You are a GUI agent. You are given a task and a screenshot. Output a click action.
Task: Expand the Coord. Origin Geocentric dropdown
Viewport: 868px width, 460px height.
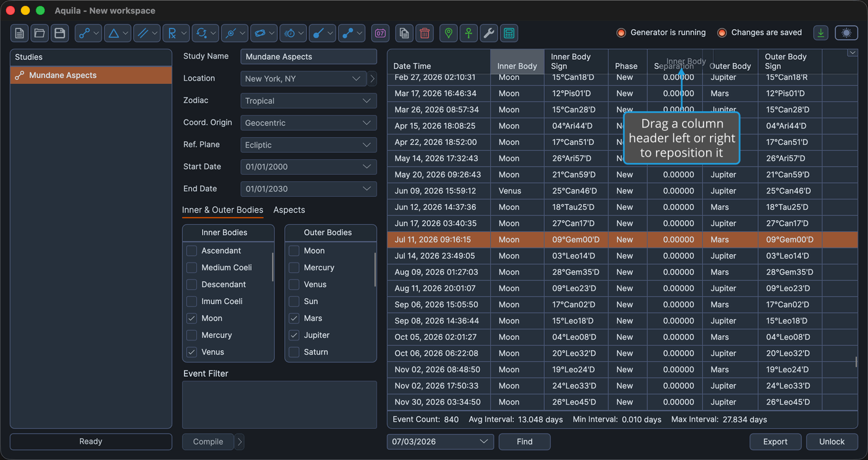(x=309, y=123)
